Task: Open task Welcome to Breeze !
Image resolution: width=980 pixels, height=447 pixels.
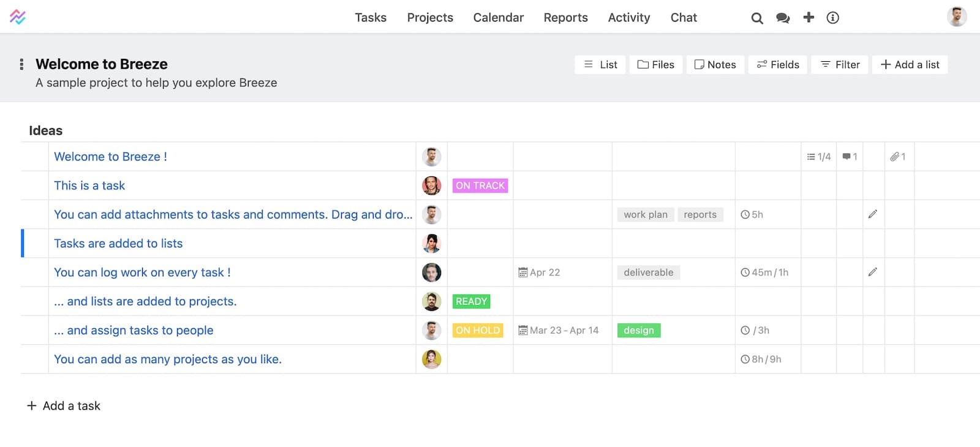Action: 110,157
